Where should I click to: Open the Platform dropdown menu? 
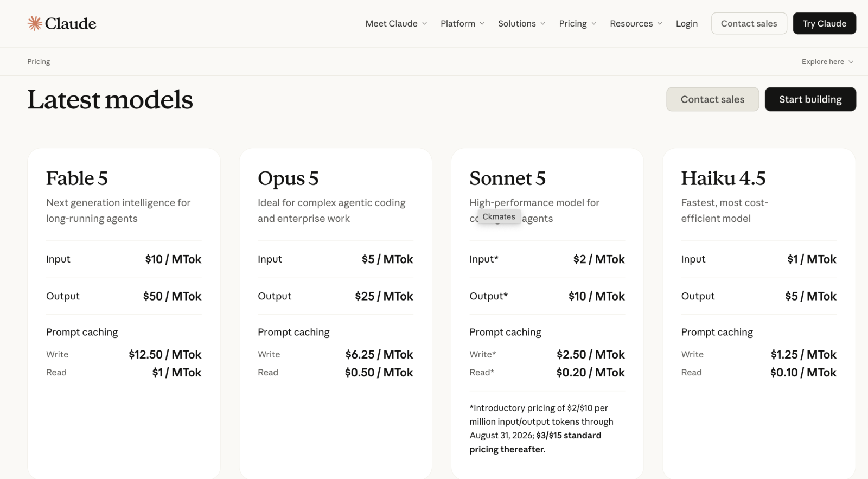(x=462, y=23)
